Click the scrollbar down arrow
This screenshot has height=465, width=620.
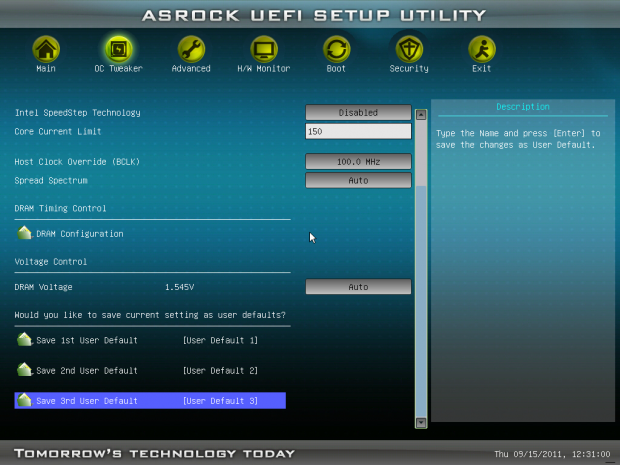421,422
